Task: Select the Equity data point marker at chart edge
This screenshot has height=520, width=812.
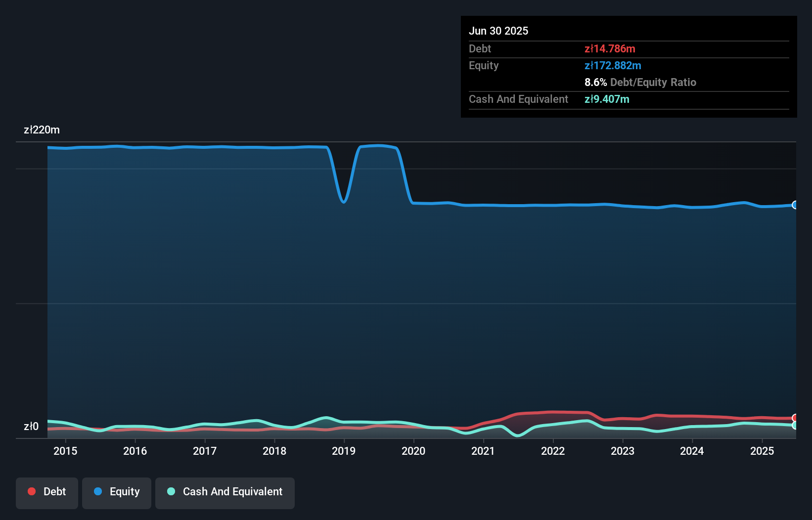Action: pos(795,204)
